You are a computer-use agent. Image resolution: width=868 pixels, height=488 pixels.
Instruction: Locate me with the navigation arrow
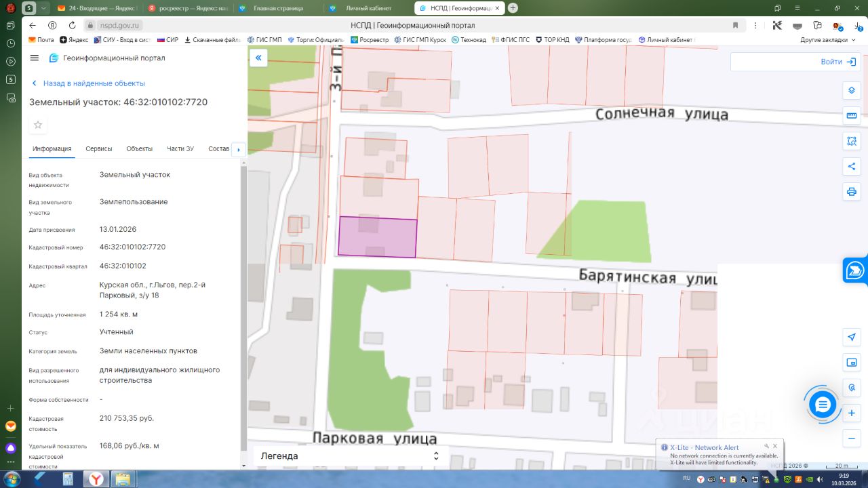tap(852, 338)
